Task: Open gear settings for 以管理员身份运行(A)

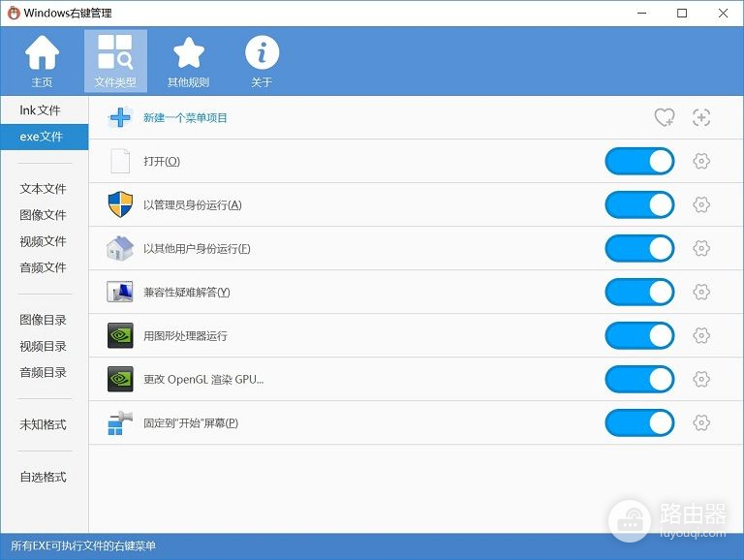Action: click(x=701, y=205)
